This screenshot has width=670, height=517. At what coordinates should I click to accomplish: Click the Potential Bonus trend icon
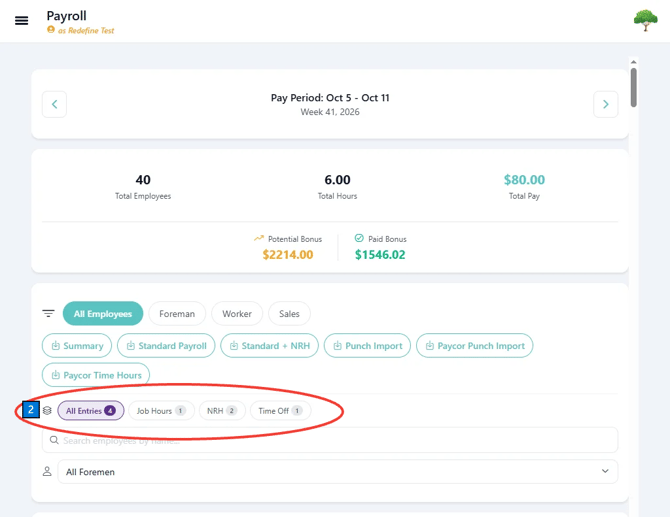(259, 238)
